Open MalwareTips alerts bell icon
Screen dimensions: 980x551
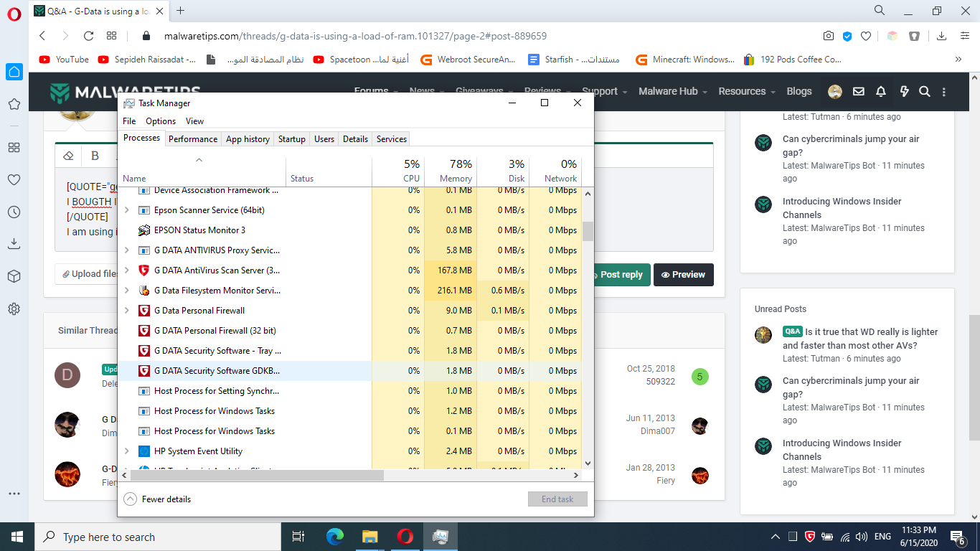(881, 91)
